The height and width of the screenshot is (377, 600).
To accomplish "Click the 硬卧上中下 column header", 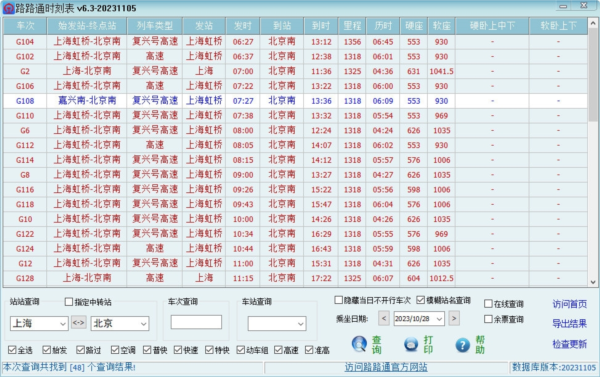I will [492, 26].
